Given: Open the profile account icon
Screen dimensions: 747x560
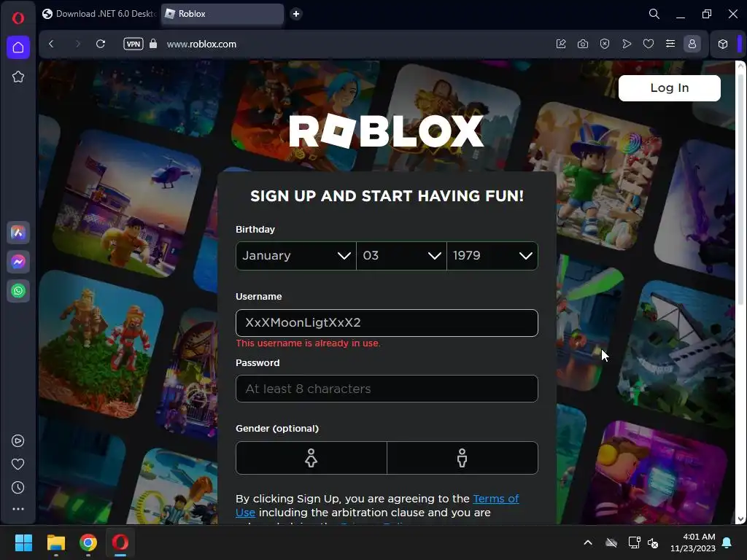Looking at the screenshot, I should click(x=692, y=44).
